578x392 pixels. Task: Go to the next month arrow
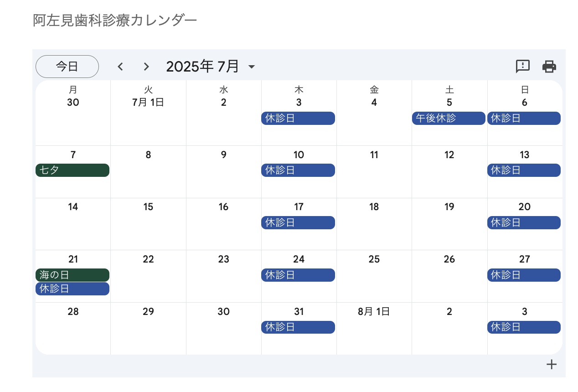click(146, 67)
